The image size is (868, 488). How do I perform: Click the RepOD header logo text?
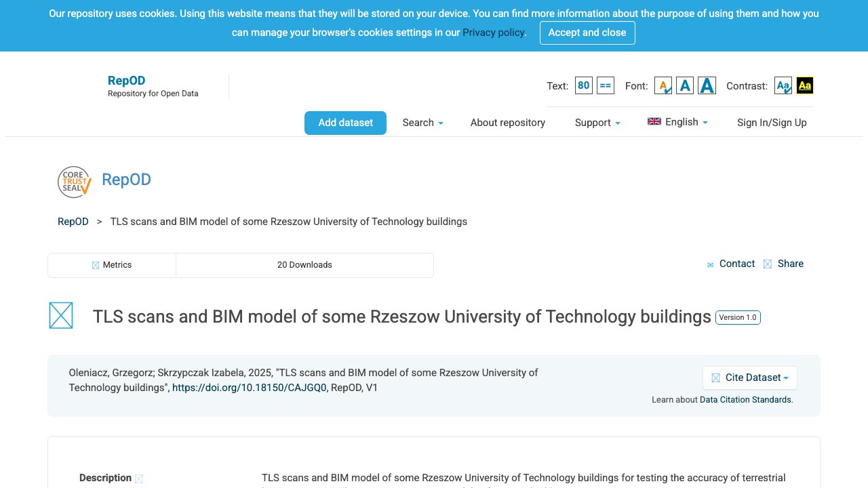(127, 80)
